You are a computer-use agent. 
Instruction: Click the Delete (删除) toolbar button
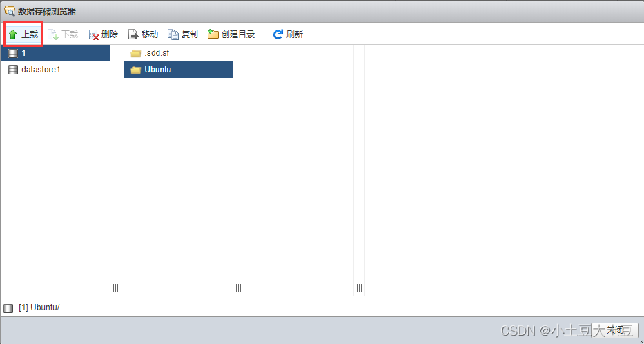pos(104,34)
